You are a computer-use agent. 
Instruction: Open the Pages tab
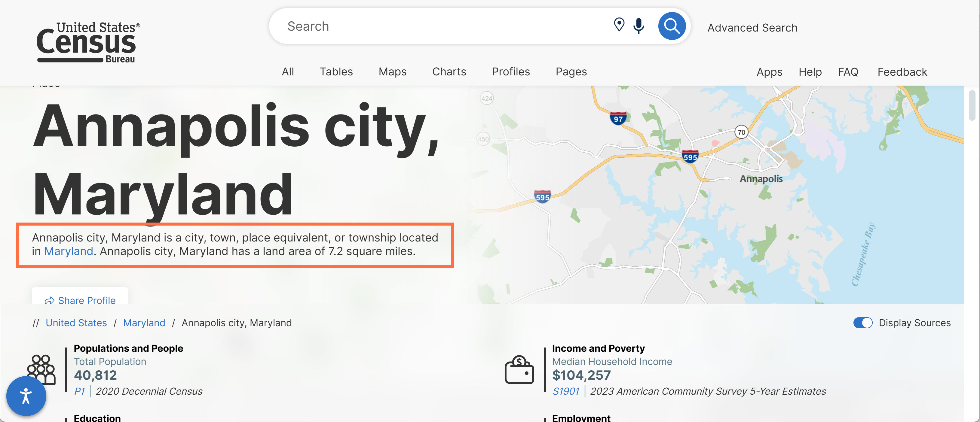[571, 71]
